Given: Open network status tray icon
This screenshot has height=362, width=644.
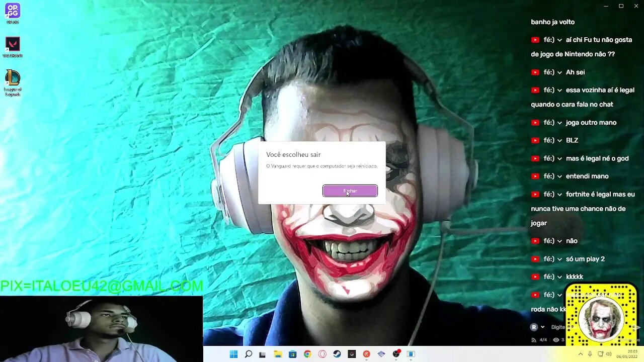Looking at the screenshot, I should 600,354.
